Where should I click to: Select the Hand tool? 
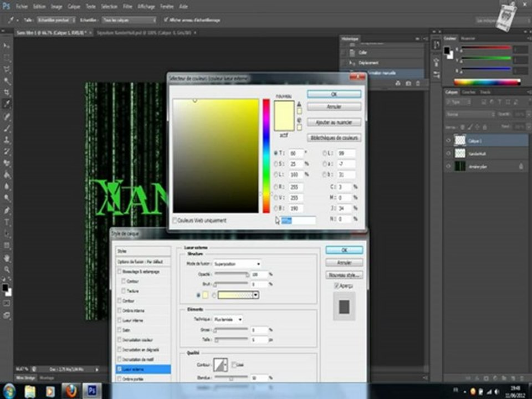pos(7,258)
